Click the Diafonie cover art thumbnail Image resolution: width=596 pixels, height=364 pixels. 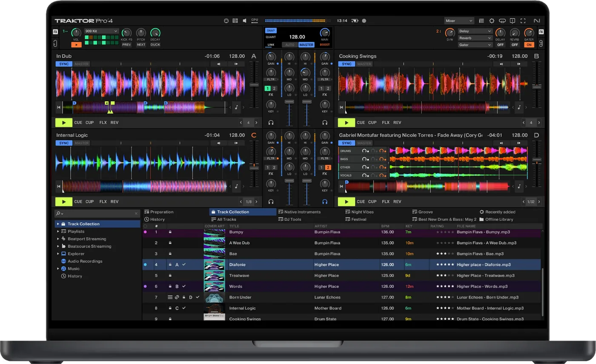tap(215, 265)
